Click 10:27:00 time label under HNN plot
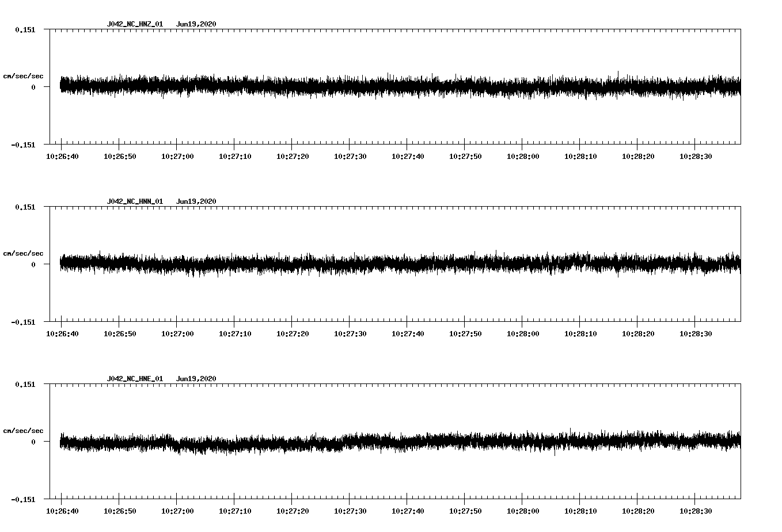This screenshot has width=782, height=532. point(177,334)
